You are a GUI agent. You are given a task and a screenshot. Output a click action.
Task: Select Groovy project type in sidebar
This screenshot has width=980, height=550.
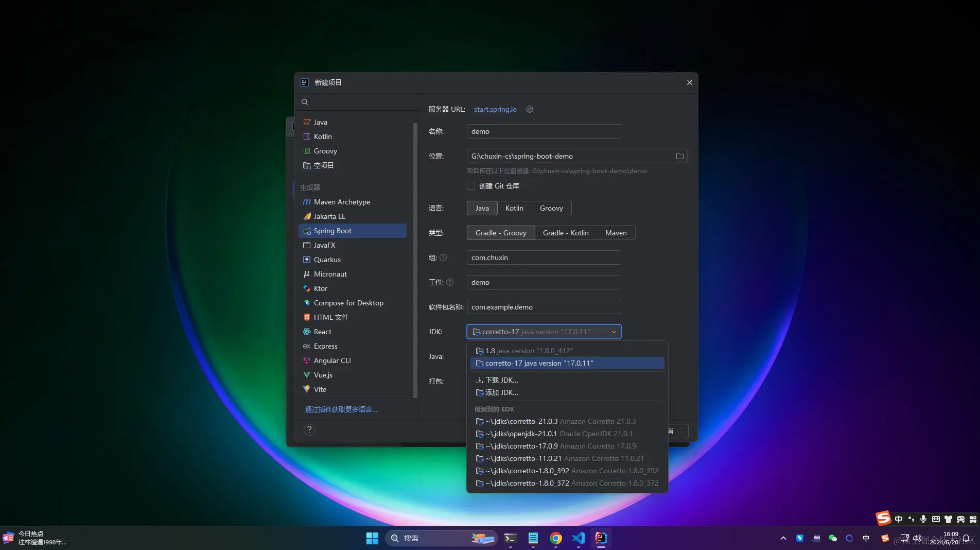(x=353, y=151)
